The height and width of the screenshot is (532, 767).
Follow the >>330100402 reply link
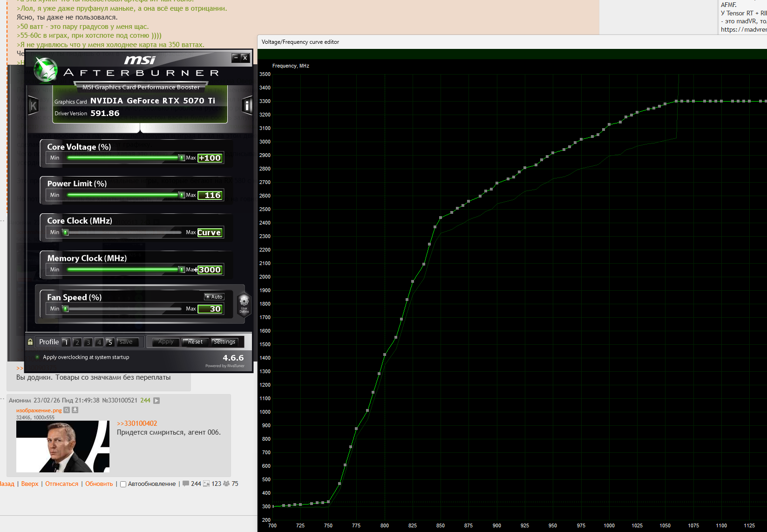click(137, 423)
